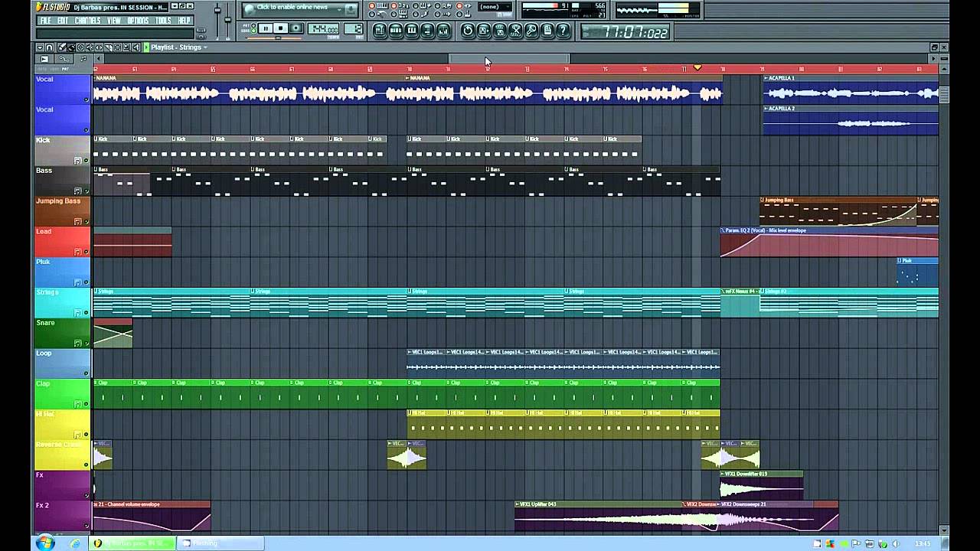Mute the Bass track
This screenshot has width=980, height=551.
click(87, 191)
